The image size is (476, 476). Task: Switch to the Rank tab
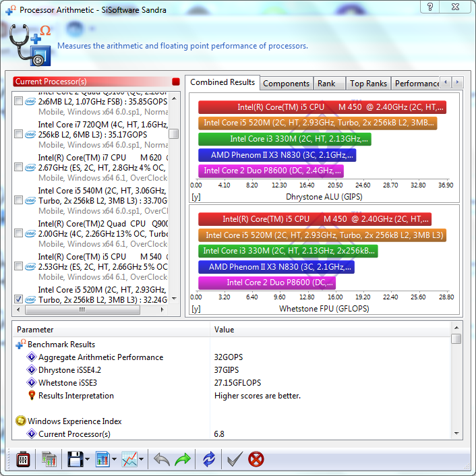click(330, 84)
